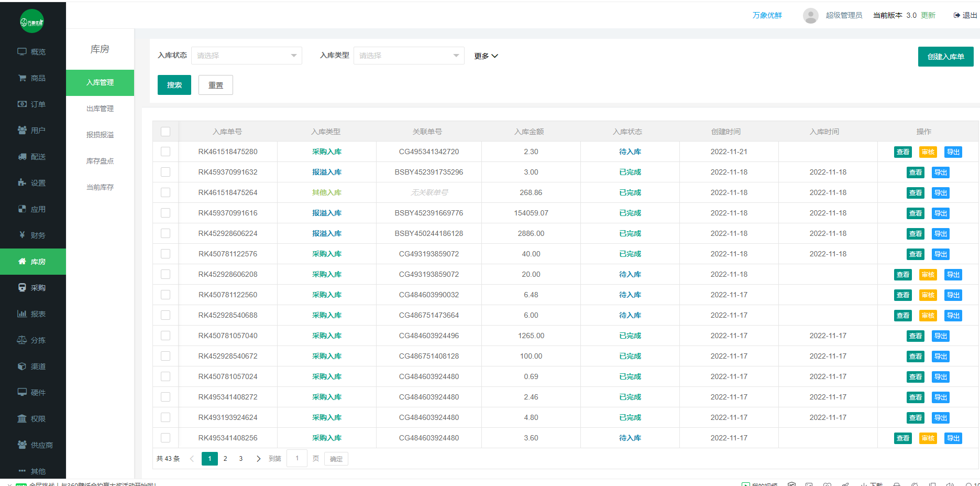Viewport: 980px width, 486px height.
Task: Toggle the select-all checkbox in table header
Action: tap(166, 132)
